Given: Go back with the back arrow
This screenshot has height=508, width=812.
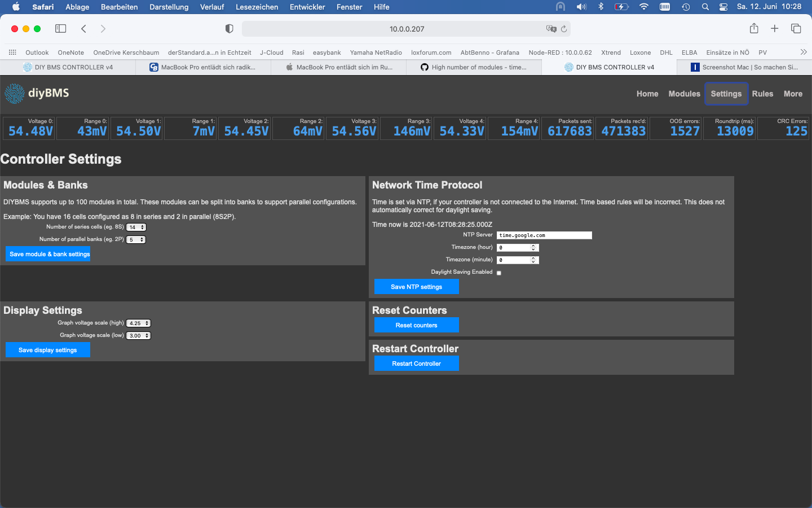Looking at the screenshot, I should point(83,29).
